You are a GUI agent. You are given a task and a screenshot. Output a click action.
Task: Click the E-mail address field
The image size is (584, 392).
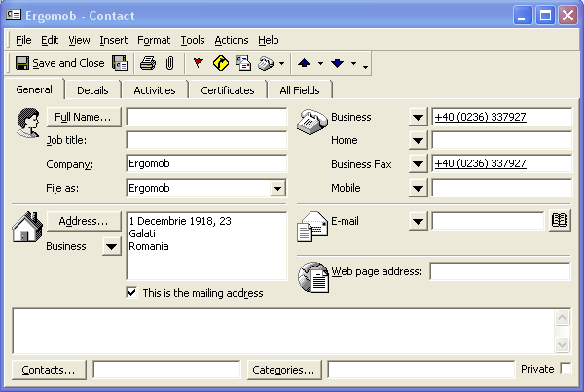tap(488, 221)
